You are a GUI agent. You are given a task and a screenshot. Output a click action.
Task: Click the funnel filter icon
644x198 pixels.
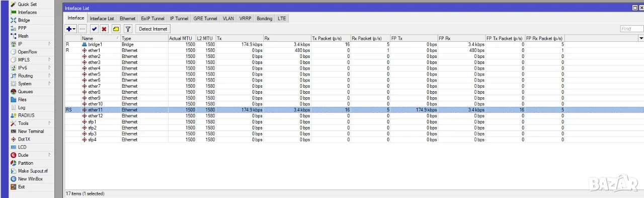click(x=128, y=29)
